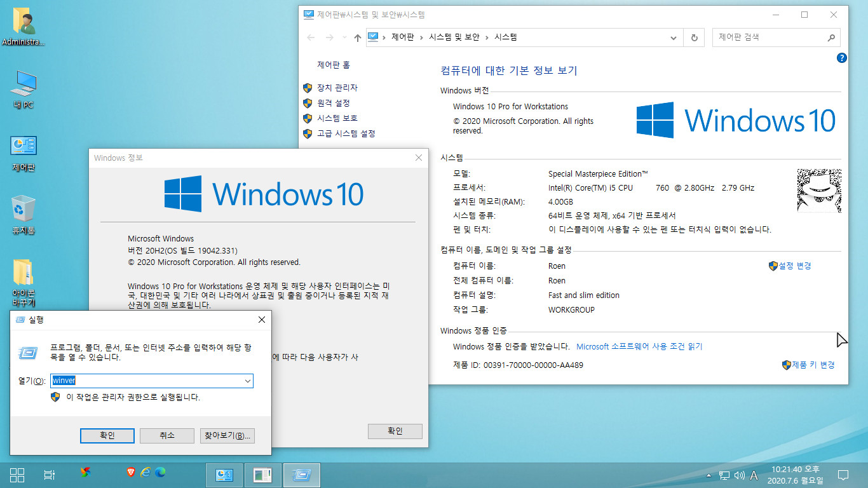Go up one level in Control Panel

click(358, 37)
